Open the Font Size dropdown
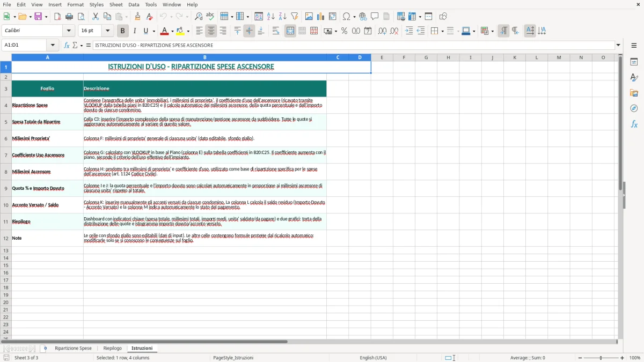Viewport: 644px width, 362px height. click(107, 31)
